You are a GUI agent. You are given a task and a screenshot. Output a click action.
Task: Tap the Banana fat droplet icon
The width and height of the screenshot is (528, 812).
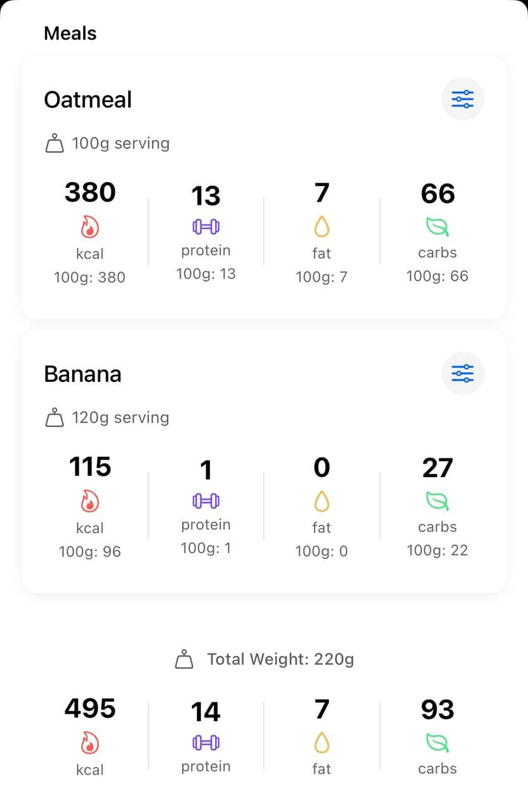322,502
